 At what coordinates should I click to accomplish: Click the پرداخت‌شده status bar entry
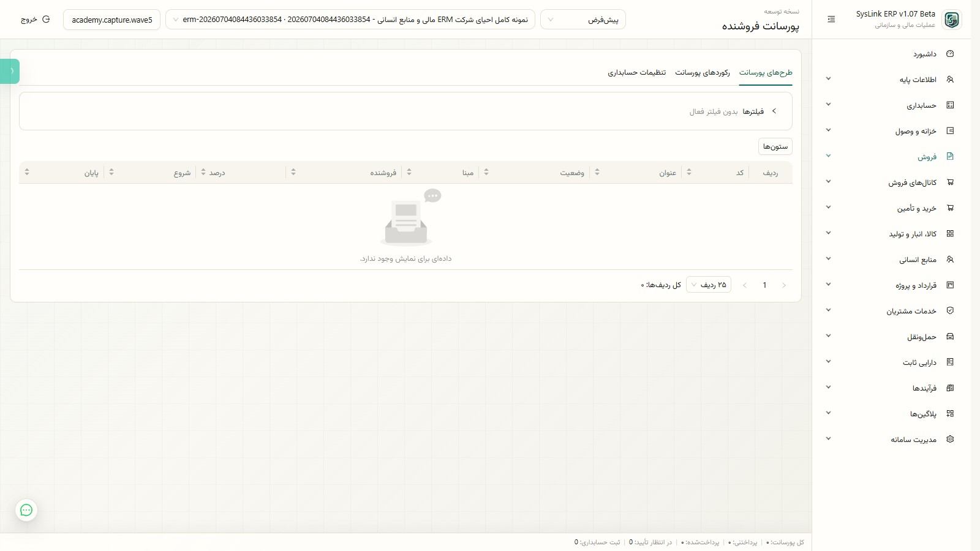tap(700, 542)
